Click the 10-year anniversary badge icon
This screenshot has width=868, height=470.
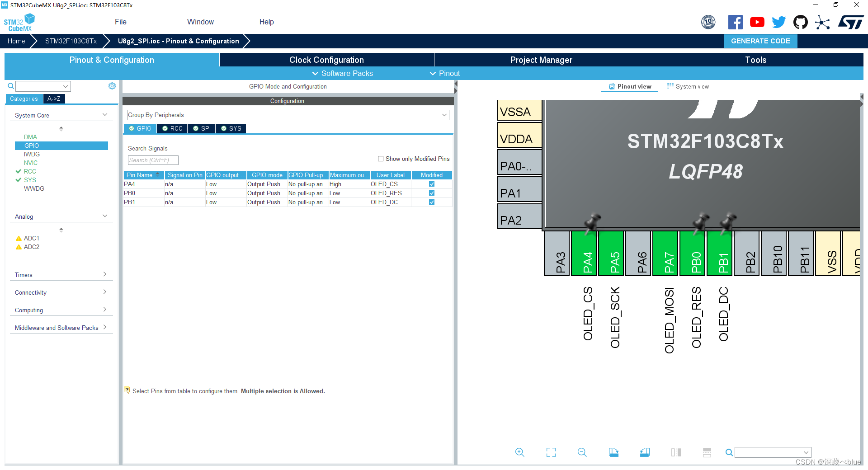pos(708,22)
